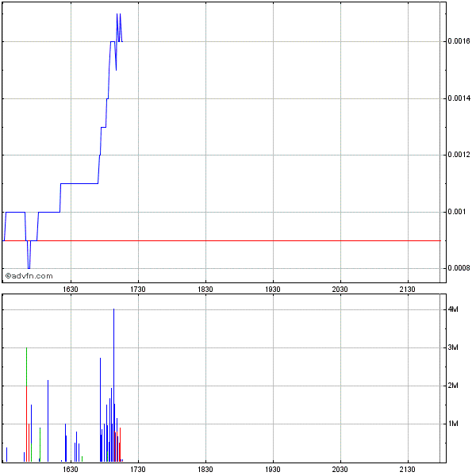Click the 0.0016 price axis label
Screen dimensions: 476x476
tap(458, 41)
